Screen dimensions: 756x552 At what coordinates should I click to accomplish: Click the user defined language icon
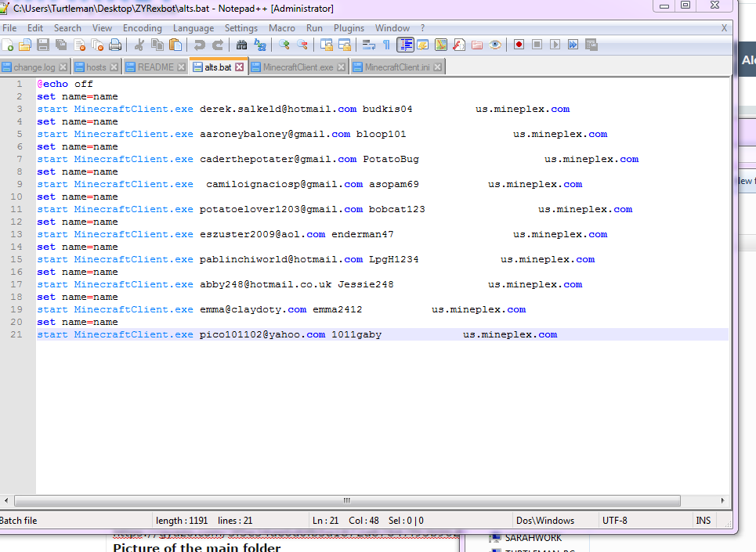pyautogui.click(x=423, y=45)
